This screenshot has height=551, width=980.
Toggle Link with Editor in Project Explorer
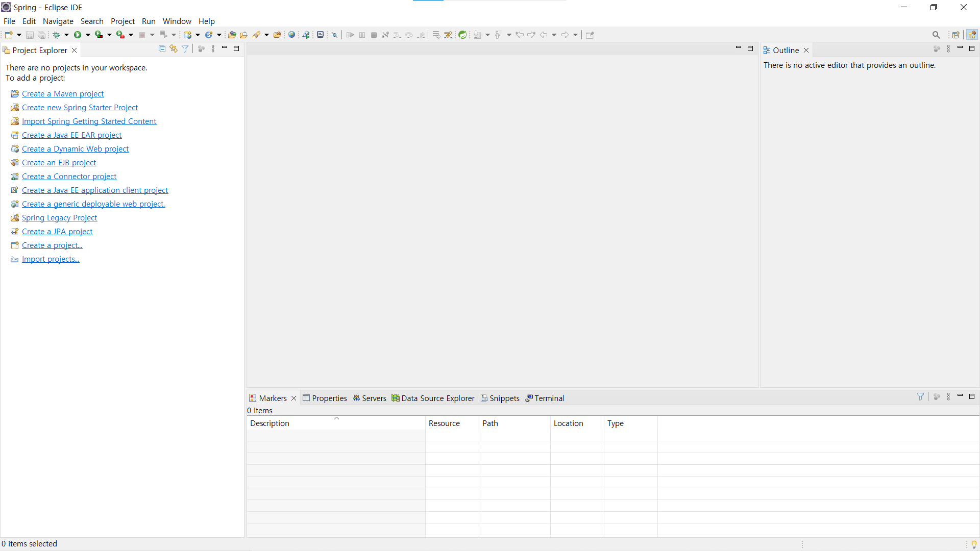[174, 49]
